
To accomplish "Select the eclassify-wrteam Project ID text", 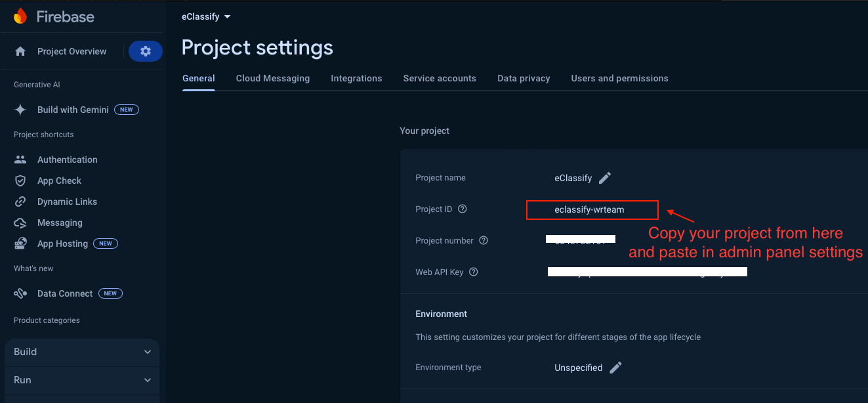I will point(589,210).
